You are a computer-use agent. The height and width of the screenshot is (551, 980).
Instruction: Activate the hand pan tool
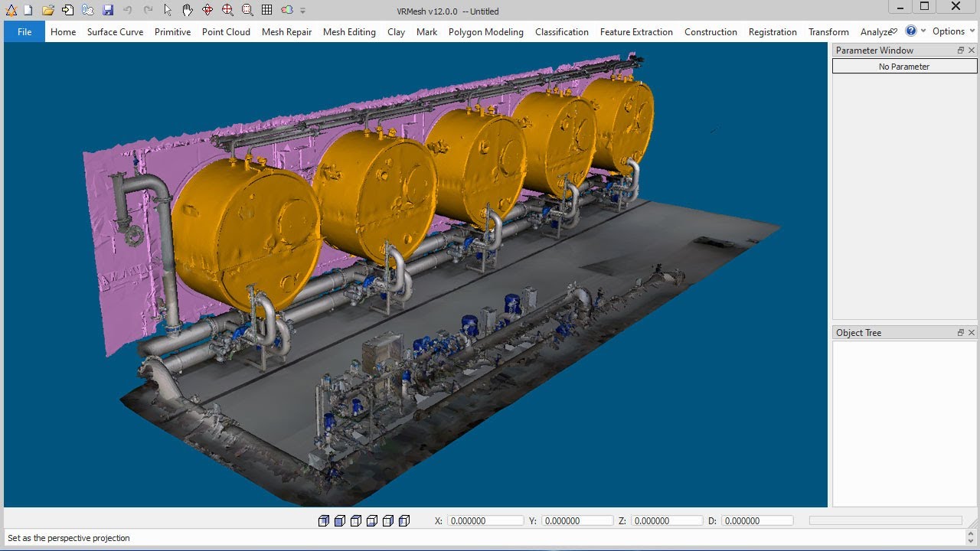click(188, 10)
